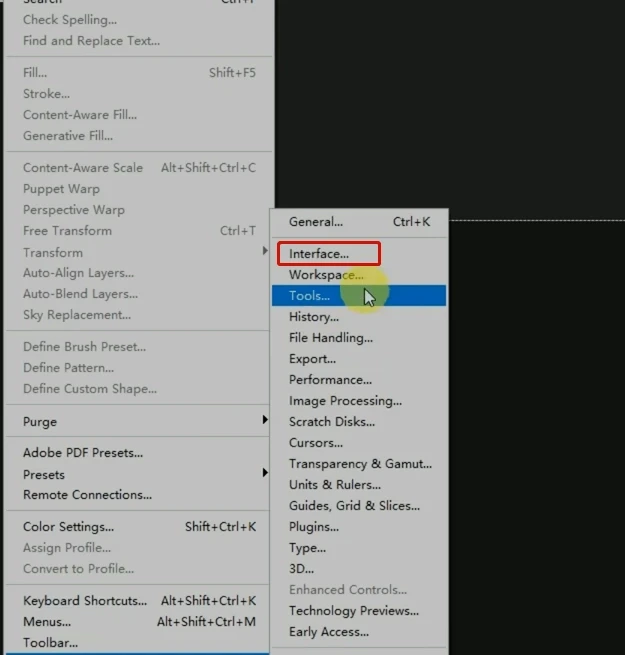Screen dimensions: 625x655
Task: Click Scratch Disks menu item
Action: [330, 422]
